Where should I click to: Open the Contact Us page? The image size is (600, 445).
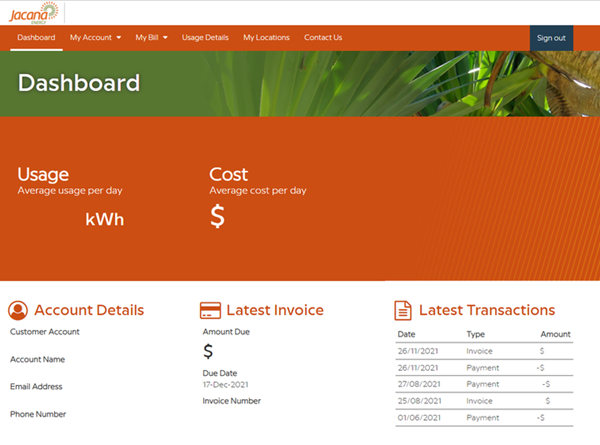(323, 37)
